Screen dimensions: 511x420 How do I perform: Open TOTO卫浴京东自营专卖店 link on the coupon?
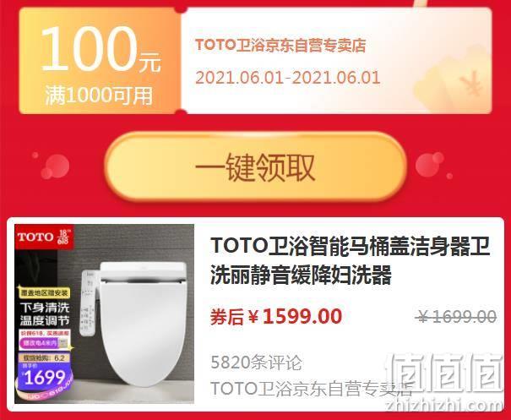point(280,46)
